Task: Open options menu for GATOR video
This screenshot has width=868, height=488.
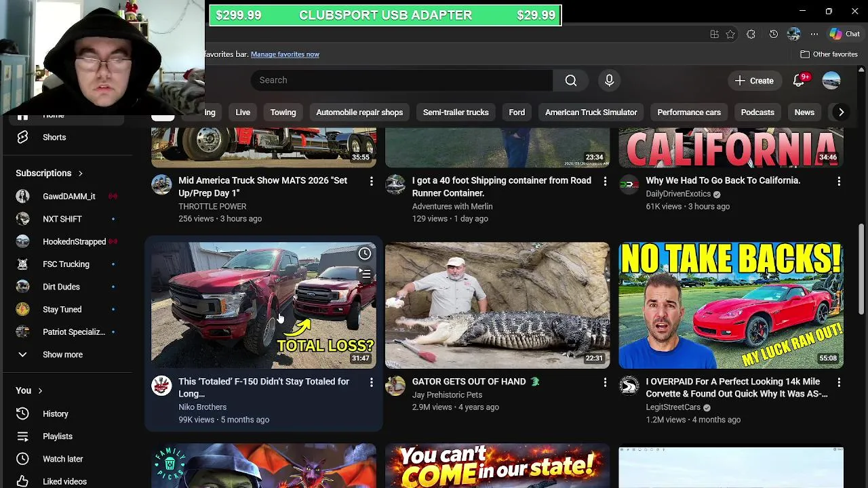Action: (x=605, y=383)
